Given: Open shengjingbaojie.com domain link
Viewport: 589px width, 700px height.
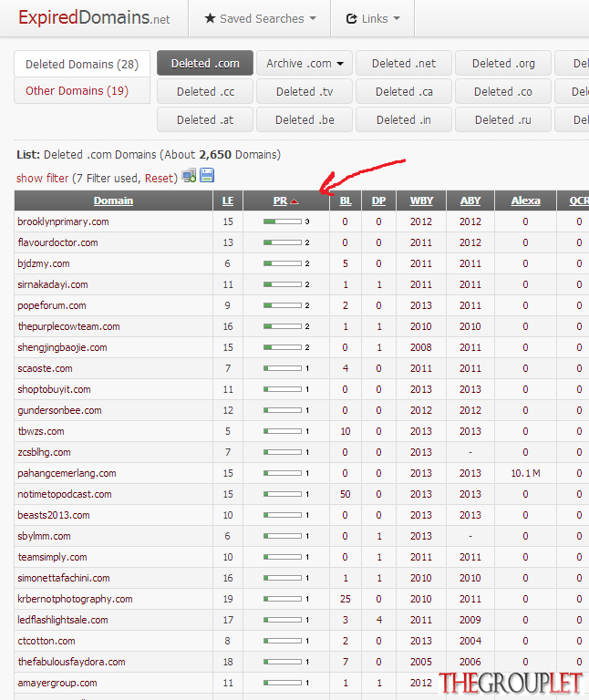Looking at the screenshot, I should 62,347.
